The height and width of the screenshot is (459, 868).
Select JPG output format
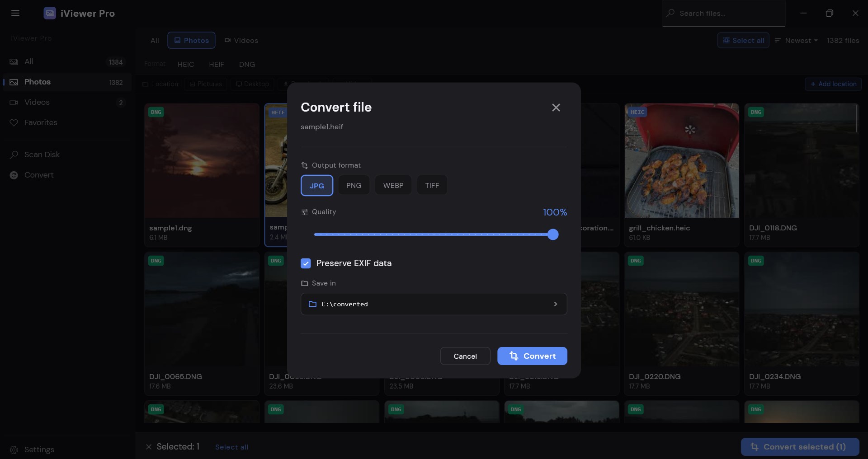pyautogui.click(x=317, y=185)
